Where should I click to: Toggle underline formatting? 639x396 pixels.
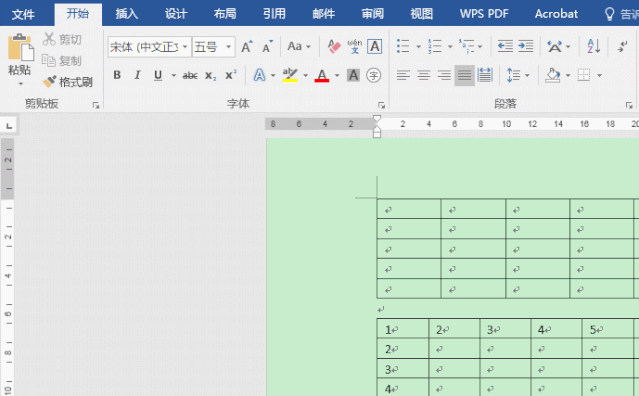pyautogui.click(x=158, y=75)
